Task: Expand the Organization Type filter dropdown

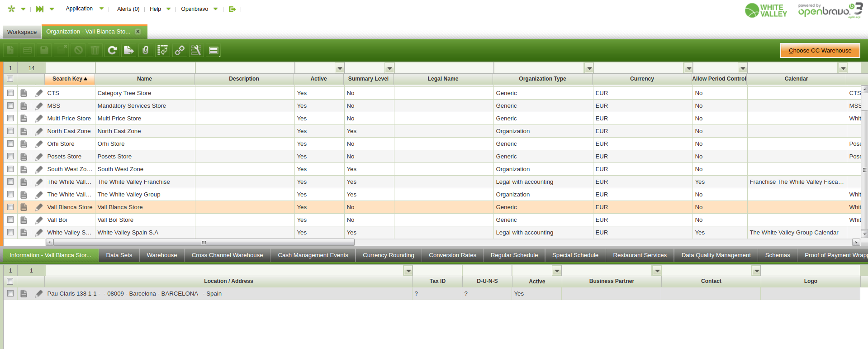Action: [x=589, y=68]
